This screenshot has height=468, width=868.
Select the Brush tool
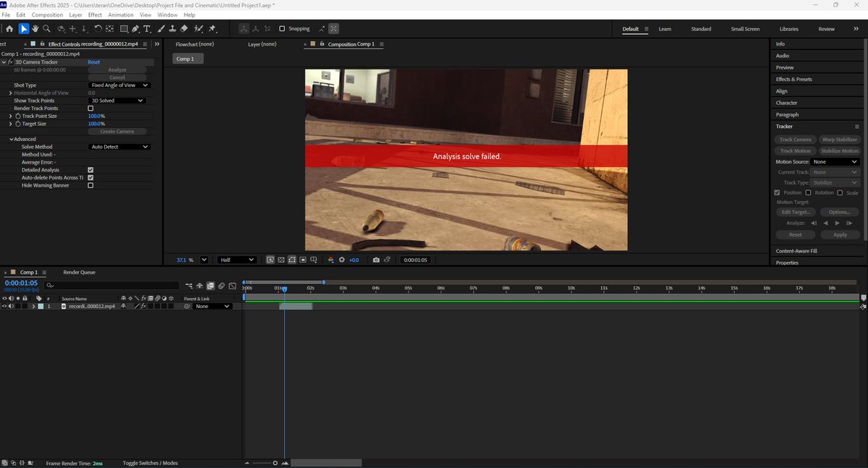(161, 29)
